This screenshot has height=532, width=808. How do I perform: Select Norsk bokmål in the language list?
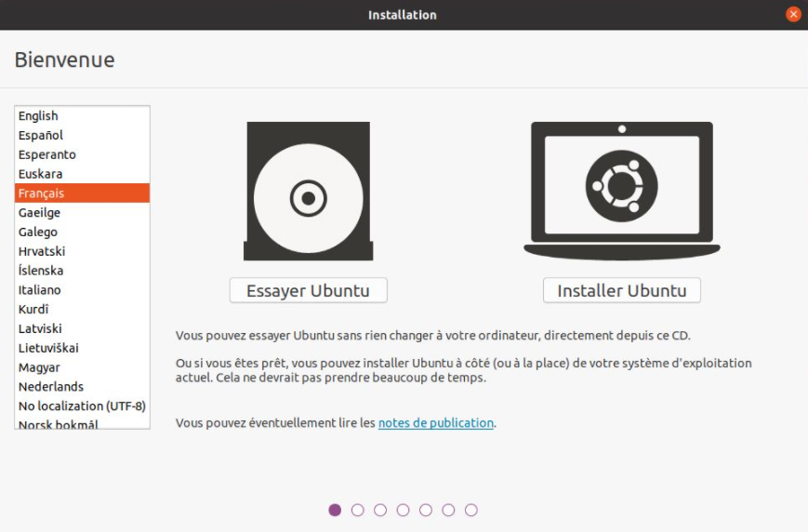point(82,422)
